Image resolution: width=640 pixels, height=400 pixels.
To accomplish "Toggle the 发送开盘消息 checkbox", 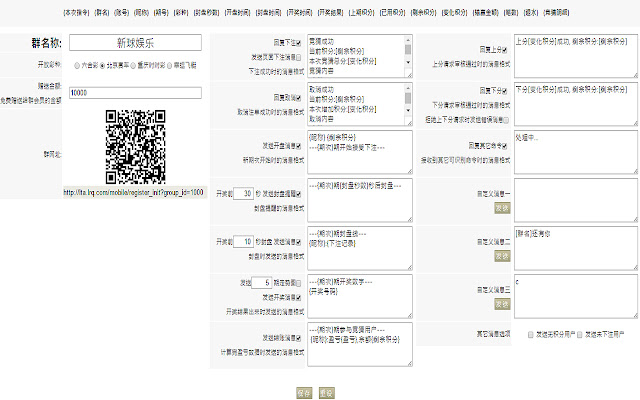I will (x=299, y=146).
